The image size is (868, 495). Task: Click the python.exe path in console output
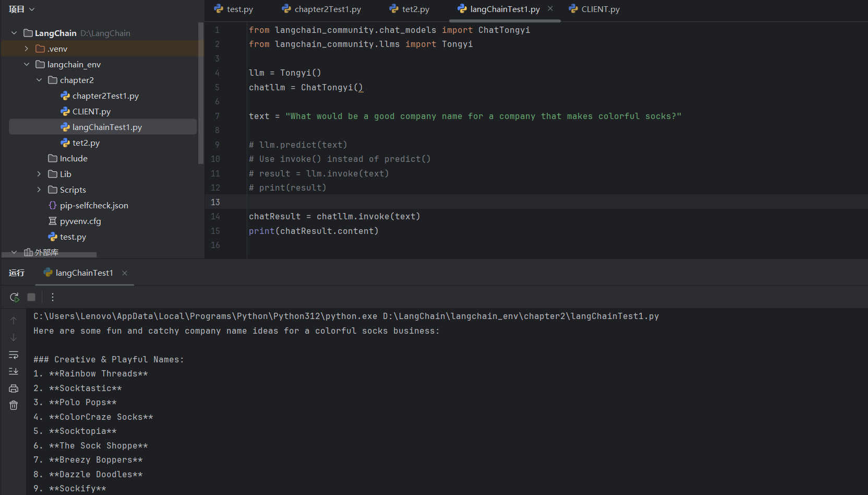[x=206, y=316]
